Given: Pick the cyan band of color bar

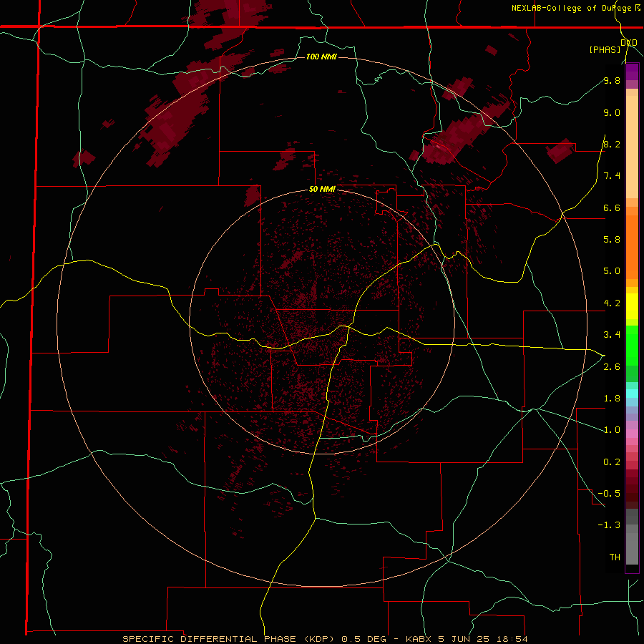Looking at the screenshot, I should [632, 394].
